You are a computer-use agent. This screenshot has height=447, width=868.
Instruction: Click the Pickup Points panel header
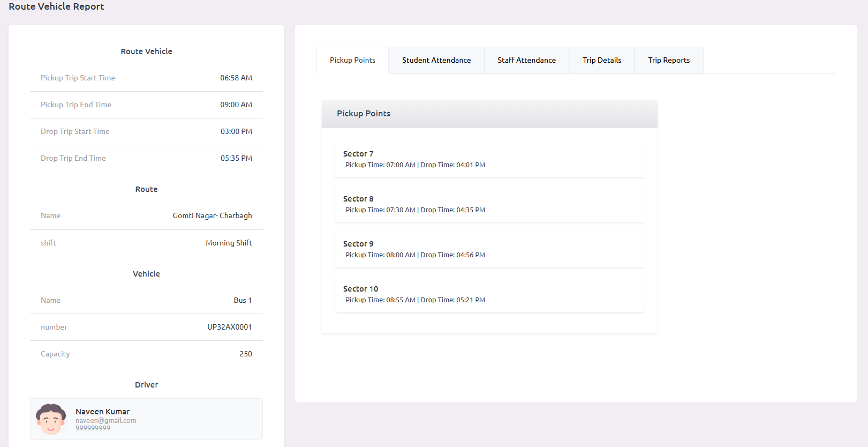[489, 114]
